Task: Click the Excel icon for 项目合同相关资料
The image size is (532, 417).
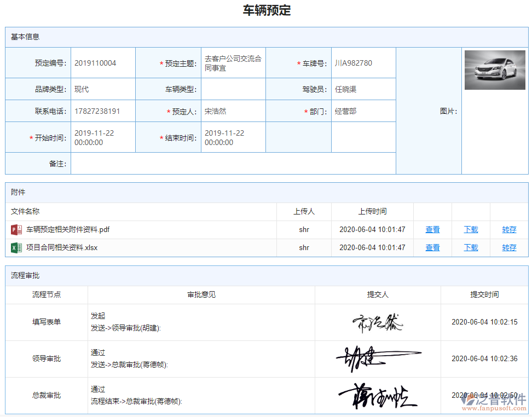Action: [x=15, y=247]
